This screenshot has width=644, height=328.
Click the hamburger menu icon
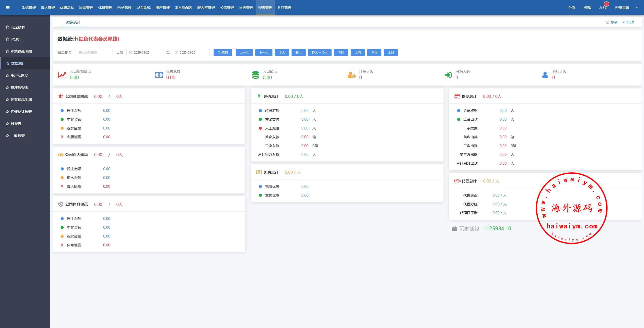click(8, 8)
